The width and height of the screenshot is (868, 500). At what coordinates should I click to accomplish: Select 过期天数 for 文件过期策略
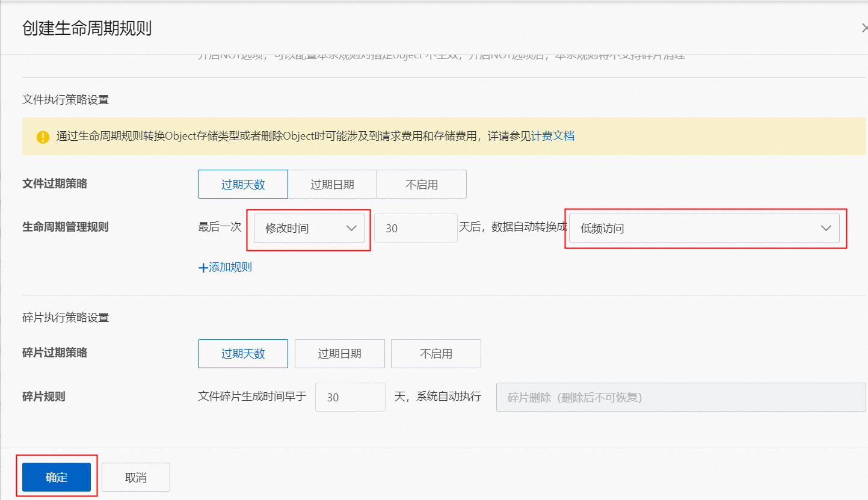(243, 184)
